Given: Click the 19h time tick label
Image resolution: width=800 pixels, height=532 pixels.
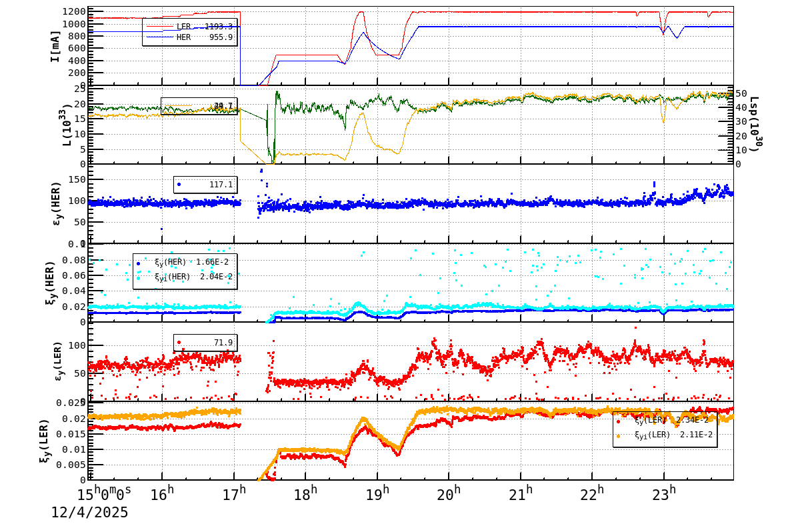Looking at the screenshot, I should (x=377, y=494).
